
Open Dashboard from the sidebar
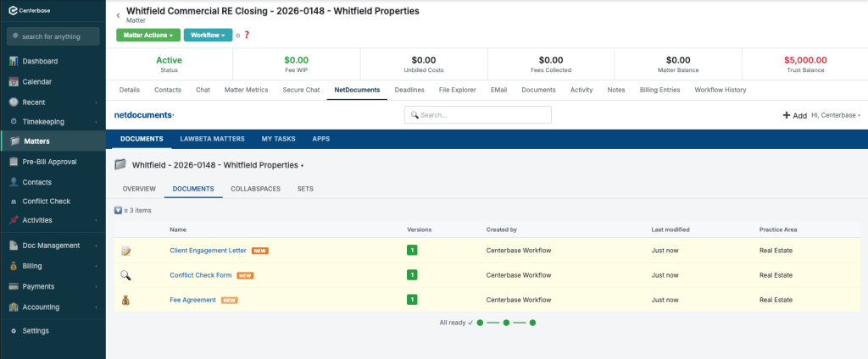pos(40,61)
